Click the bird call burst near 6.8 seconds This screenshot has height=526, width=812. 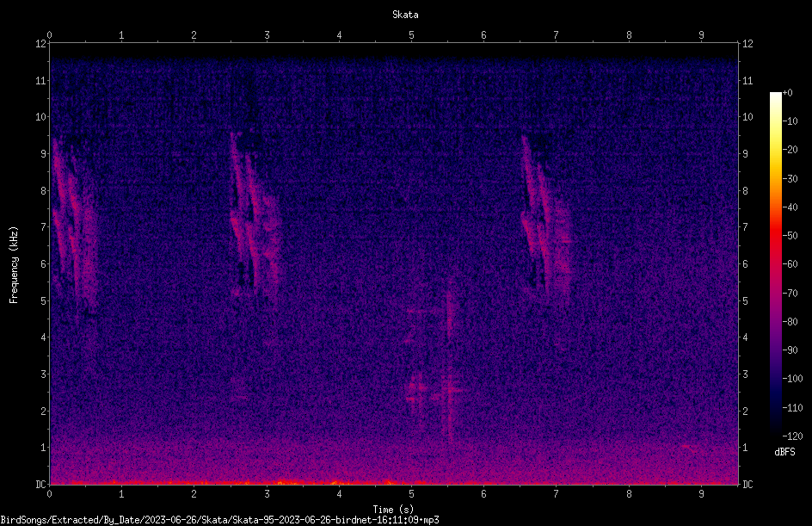[547, 220]
